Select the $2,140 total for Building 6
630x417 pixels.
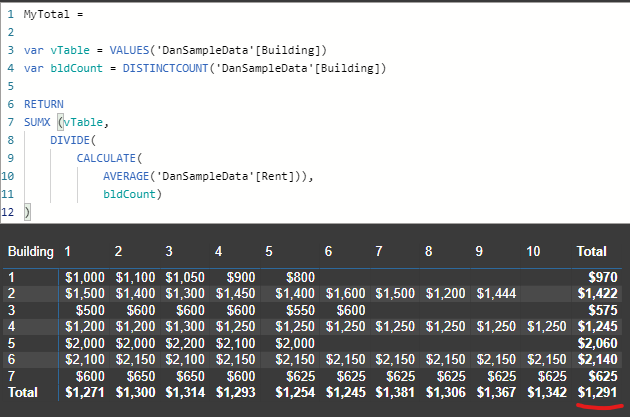pyautogui.click(x=597, y=360)
